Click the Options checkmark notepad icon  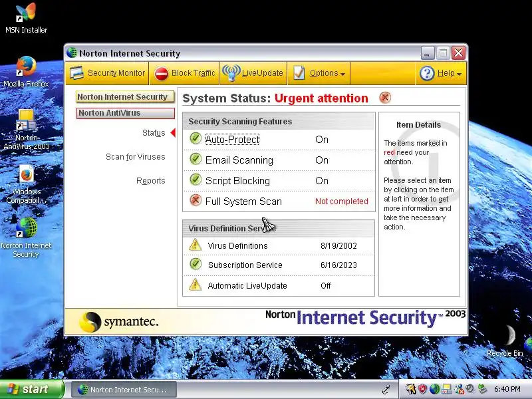click(299, 72)
